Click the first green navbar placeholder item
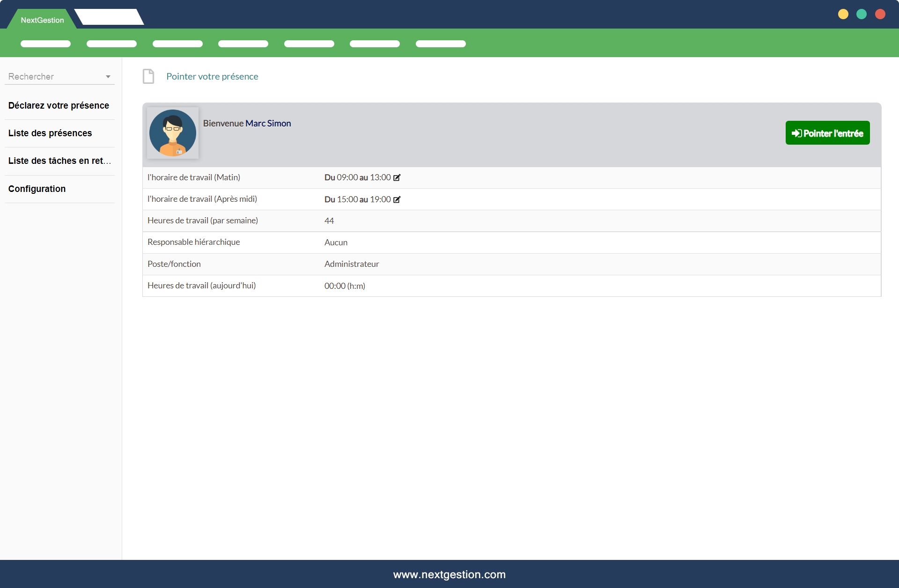The width and height of the screenshot is (899, 588). (x=45, y=44)
